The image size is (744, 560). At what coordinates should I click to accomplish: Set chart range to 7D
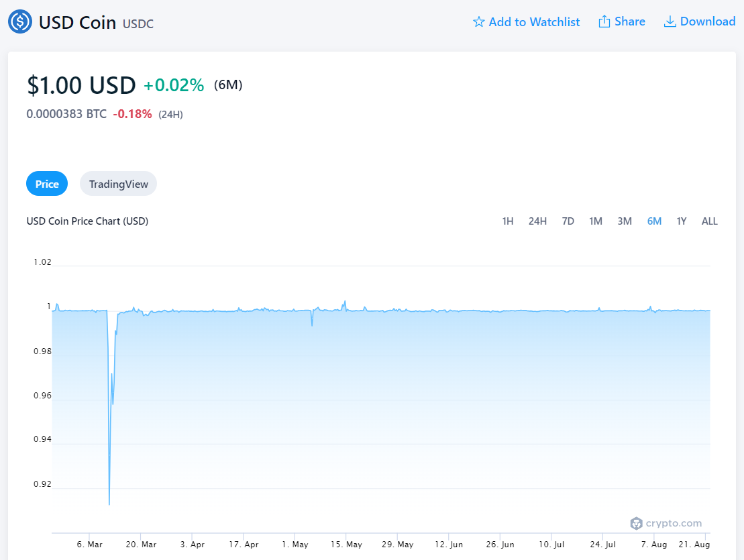point(568,221)
